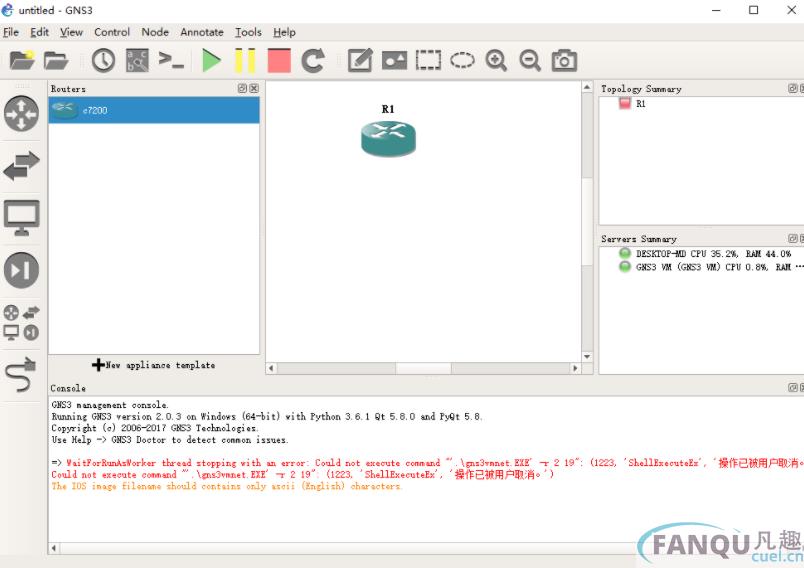804x568 pixels.
Task: Start all nodes with green play button
Action: coord(211,60)
